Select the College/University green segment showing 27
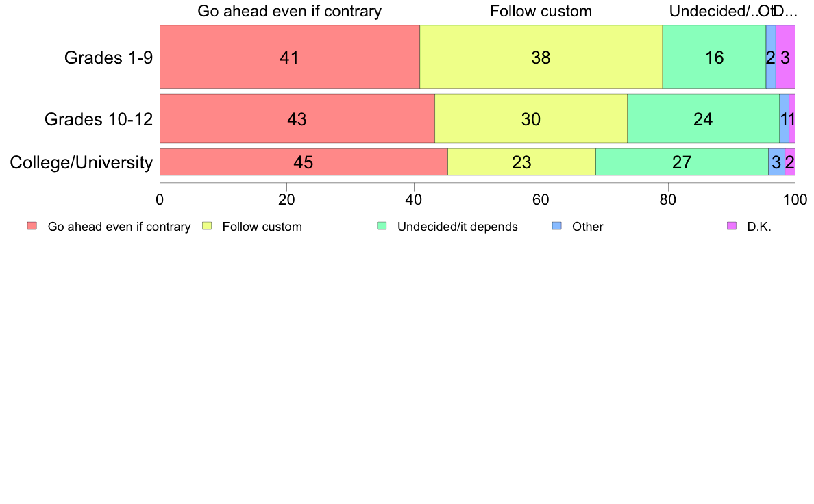 pos(682,162)
